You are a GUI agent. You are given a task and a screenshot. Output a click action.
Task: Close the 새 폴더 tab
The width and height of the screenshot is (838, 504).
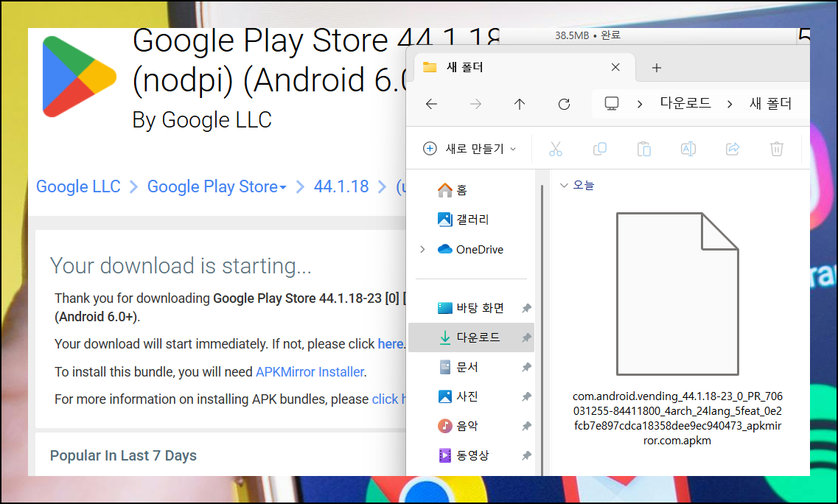click(615, 67)
